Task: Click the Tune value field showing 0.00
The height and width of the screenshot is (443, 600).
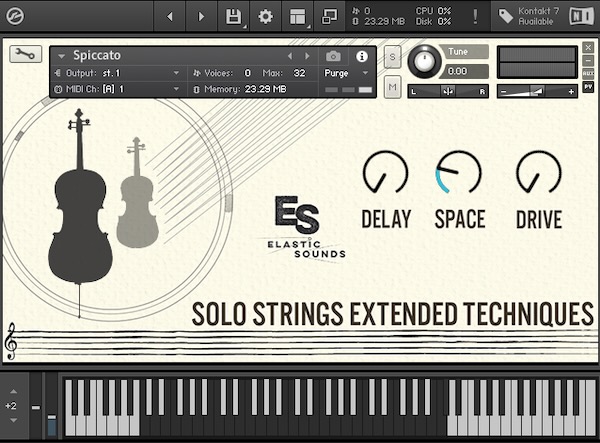Action: 458,71
